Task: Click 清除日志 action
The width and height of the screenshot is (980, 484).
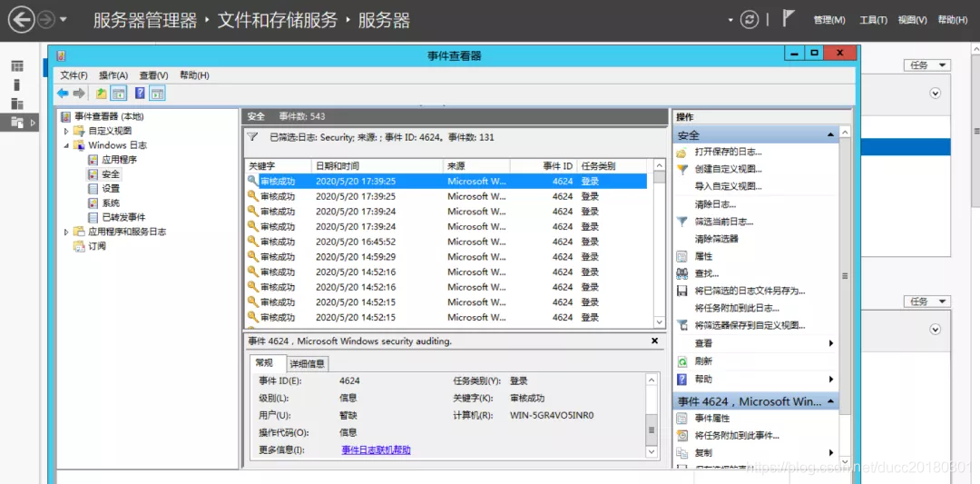Action: (x=715, y=203)
